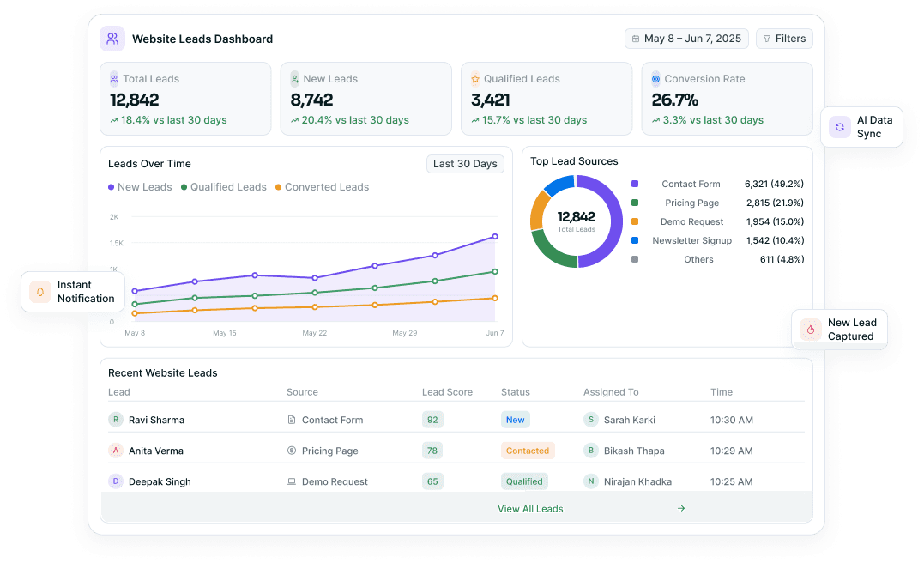Sort by the Status column header
This screenshot has width=924, height=563.
point(516,392)
